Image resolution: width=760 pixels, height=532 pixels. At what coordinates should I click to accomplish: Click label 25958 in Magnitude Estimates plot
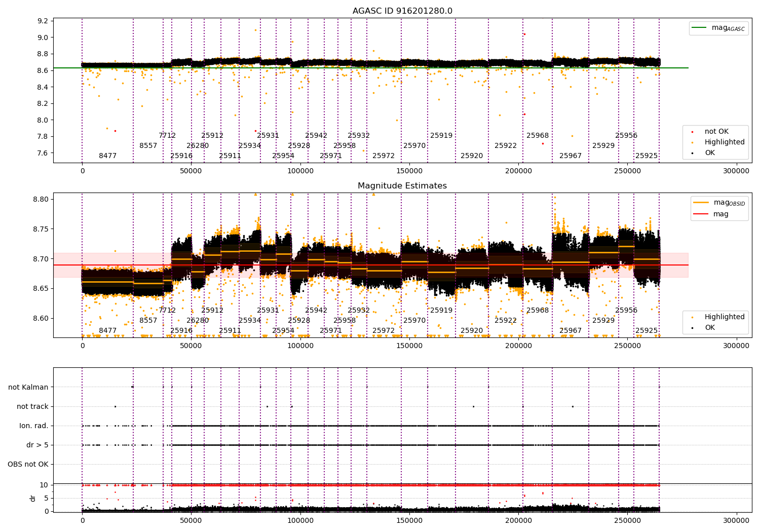[345, 320]
